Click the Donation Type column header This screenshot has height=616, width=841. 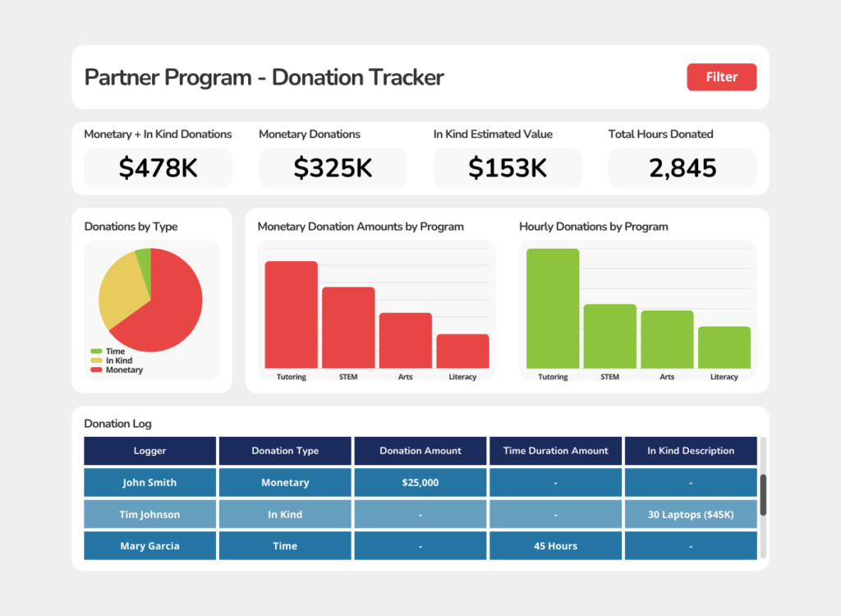click(x=285, y=451)
